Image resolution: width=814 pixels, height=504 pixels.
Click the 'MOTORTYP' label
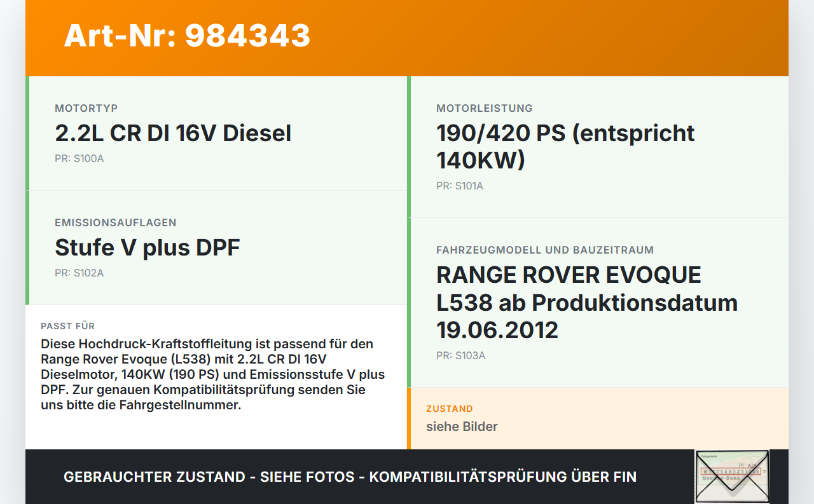(86, 108)
